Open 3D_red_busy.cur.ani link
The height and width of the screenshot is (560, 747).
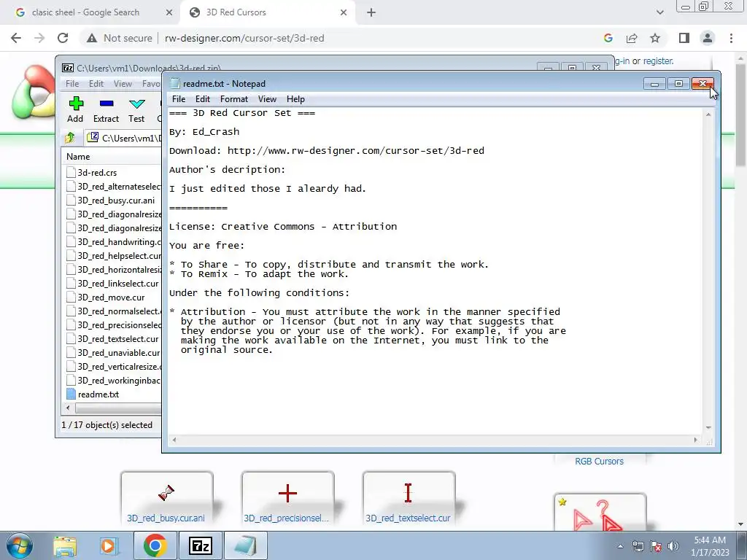tap(166, 518)
